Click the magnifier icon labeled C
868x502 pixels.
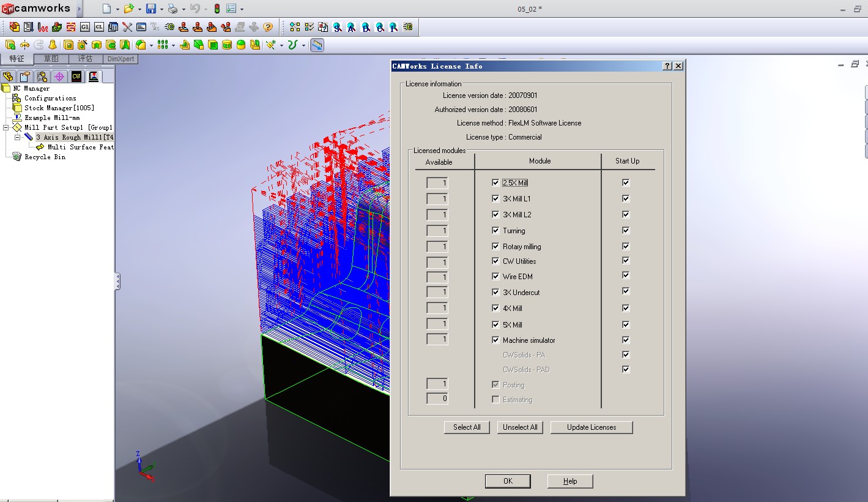[380, 27]
